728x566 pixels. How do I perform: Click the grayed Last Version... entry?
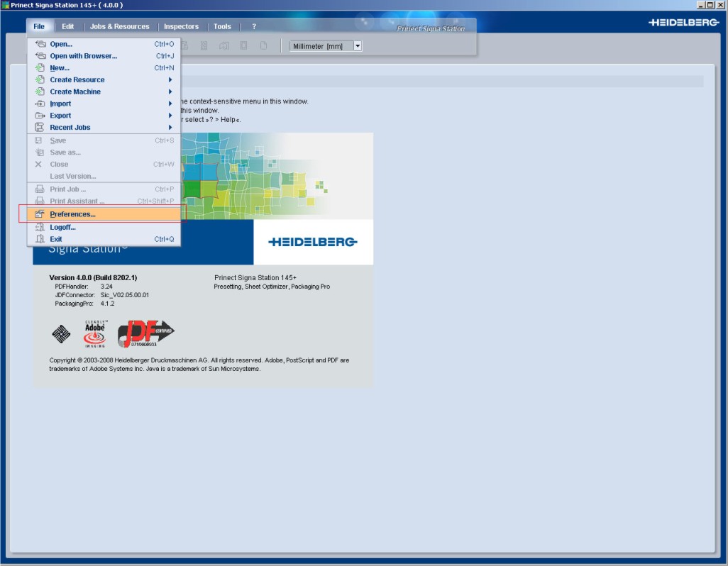click(104, 177)
